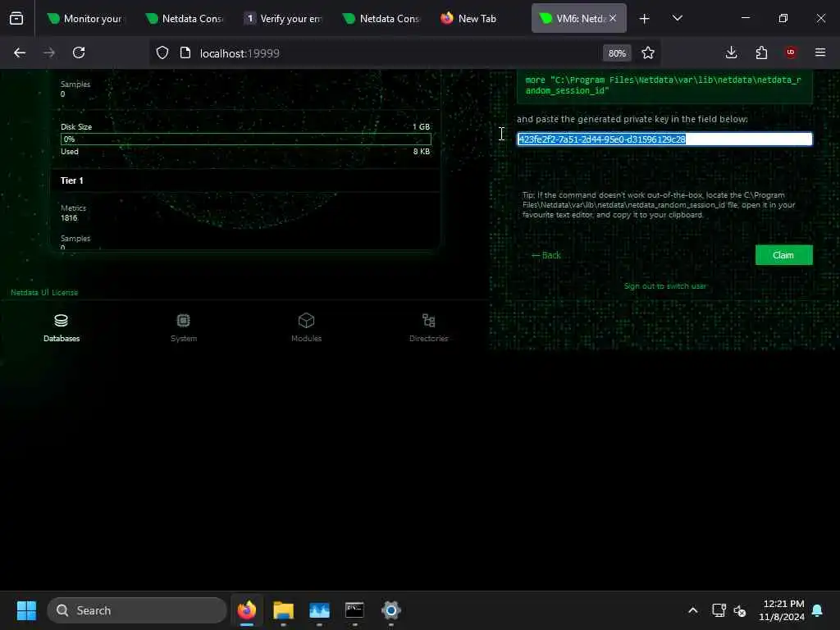Image resolution: width=840 pixels, height=630 pixels.
Task: Open the clock showing 12:21 PM
Action: [x=782, y=610]
